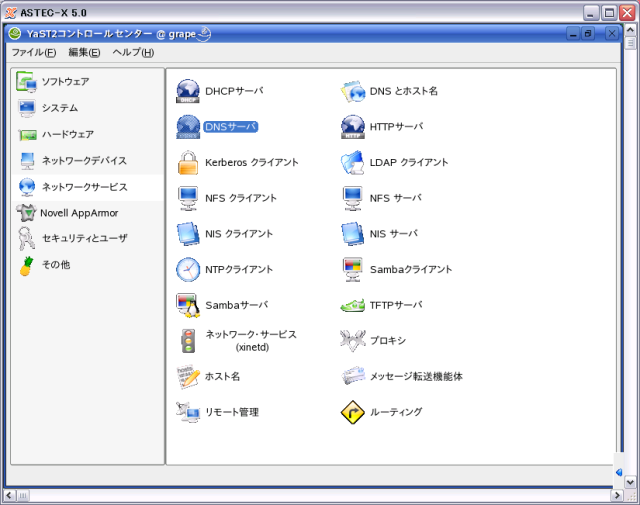Open the NFS サーバ monitor icon
This screenshot has height=505, width=640.
tap(353, 198)
